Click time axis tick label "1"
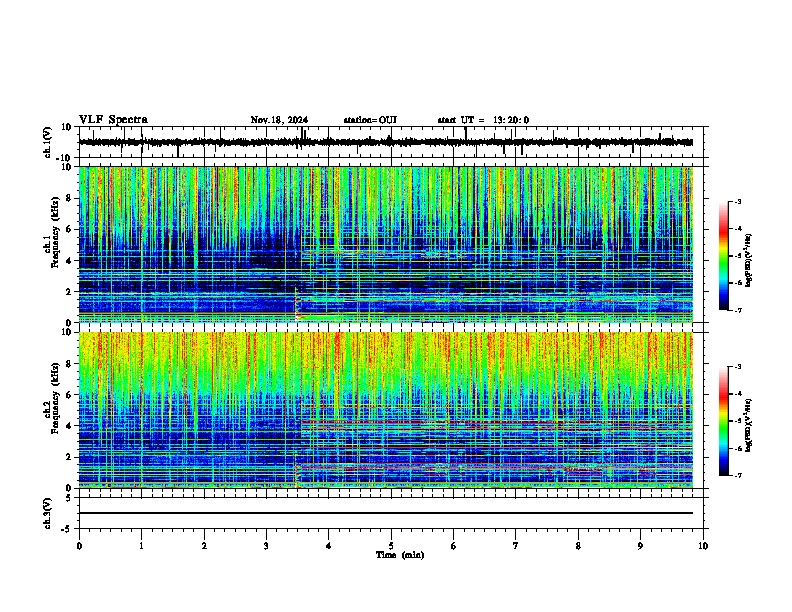Image resolution: width=792 pixels, height=612 pixels. [x=141, y=546]
